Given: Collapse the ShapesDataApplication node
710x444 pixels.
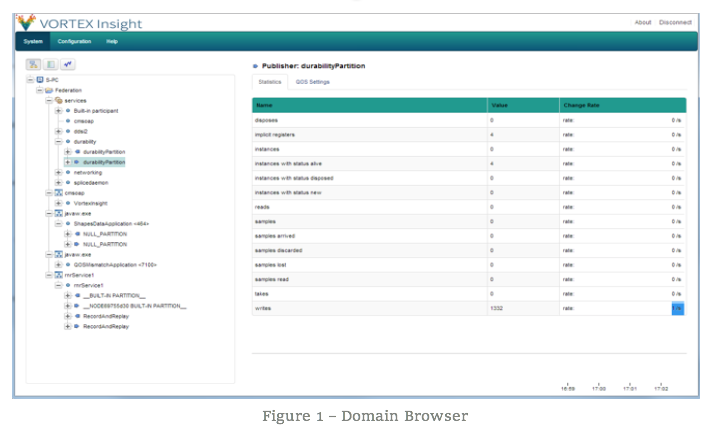Looking at the screenshot, I should [x=58, y=224].
